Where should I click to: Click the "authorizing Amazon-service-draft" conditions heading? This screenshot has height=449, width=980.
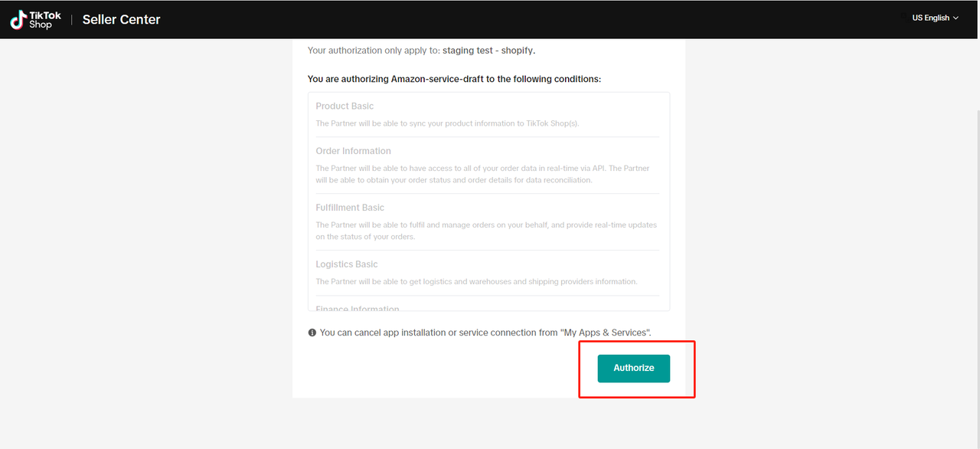coord(454,79)
